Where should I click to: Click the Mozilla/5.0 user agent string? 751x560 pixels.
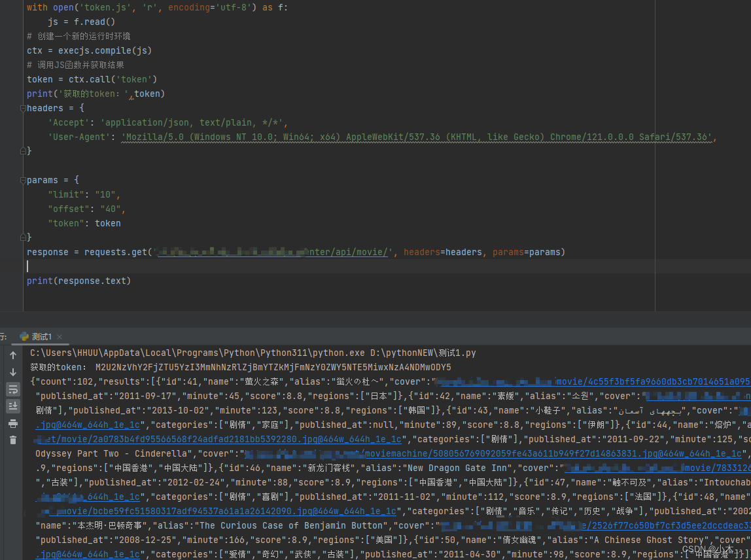[417, 137]
